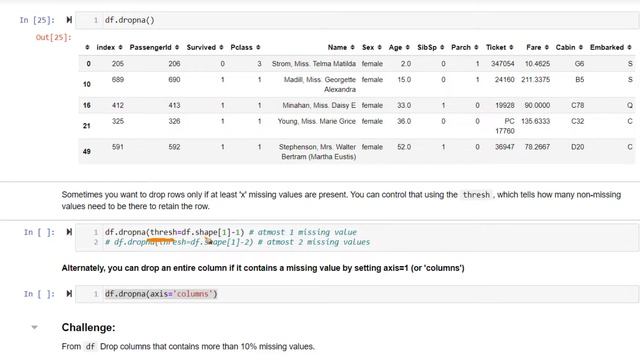Collapse the Challenge section heading

[x=35, y=327]
